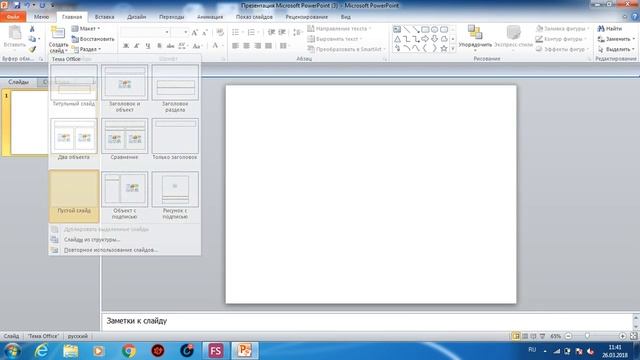Screen dimensions: 640x360
Task: Toggle Justify text alignment
Action: pyautogui.click(x=269, y=46)
